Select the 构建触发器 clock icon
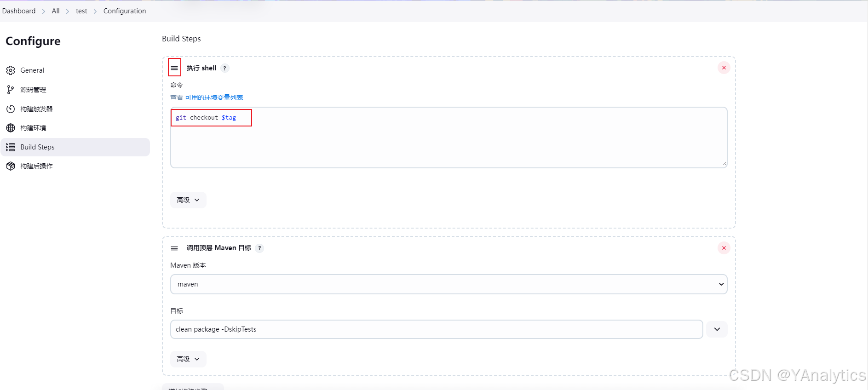 11,109
